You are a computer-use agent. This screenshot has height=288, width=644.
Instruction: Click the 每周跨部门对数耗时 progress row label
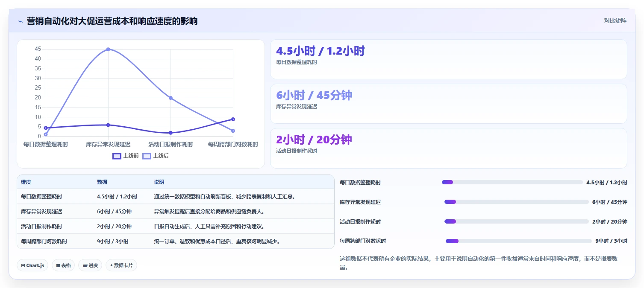(x=363, y=241)
